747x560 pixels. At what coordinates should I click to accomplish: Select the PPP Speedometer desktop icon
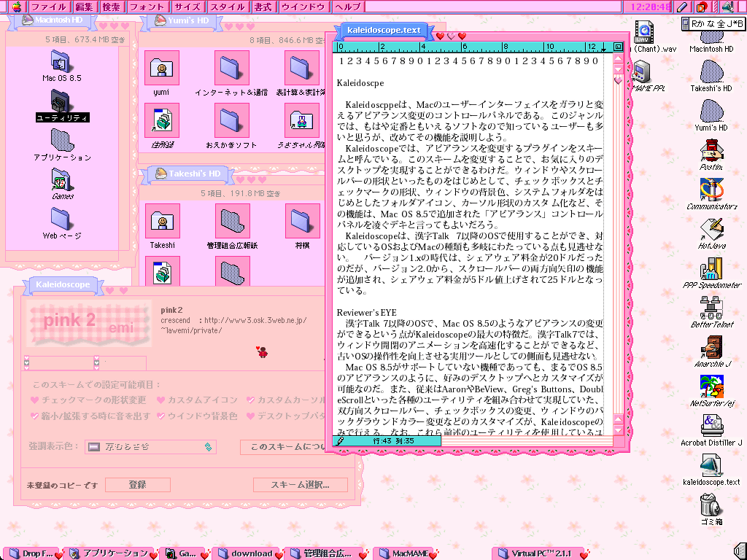[711, 268]
